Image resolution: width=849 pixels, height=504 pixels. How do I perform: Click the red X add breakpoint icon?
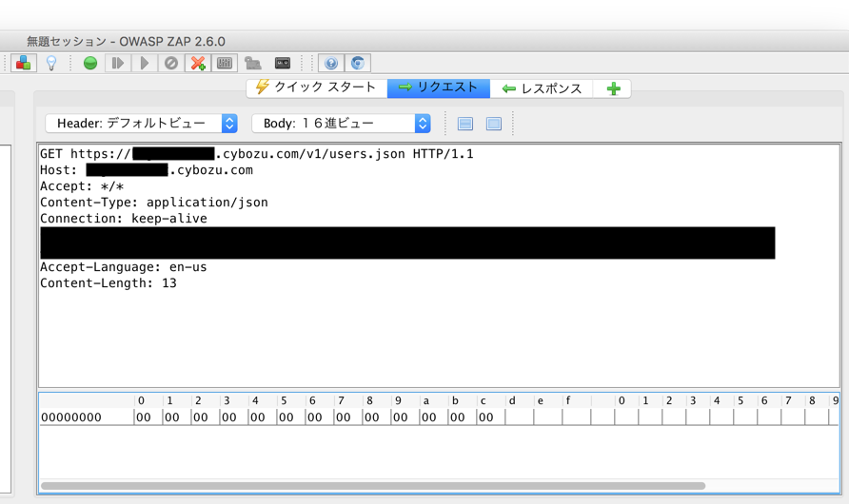[198, 64]
